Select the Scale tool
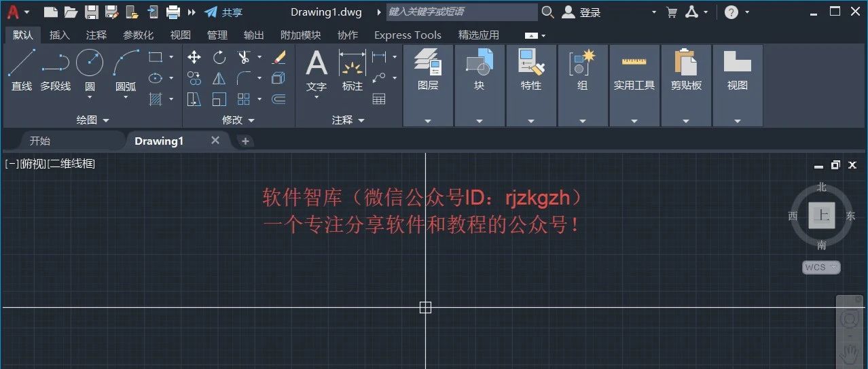Viewport: 868px width, 369px height. point(219,99)
